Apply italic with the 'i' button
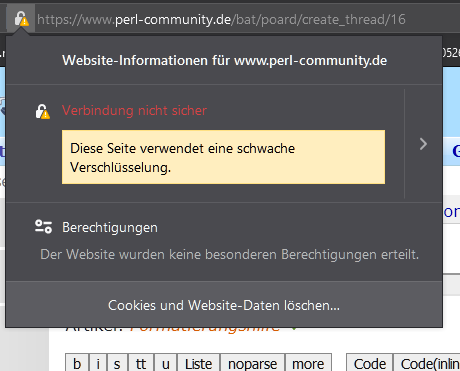 tap(98, 363)
